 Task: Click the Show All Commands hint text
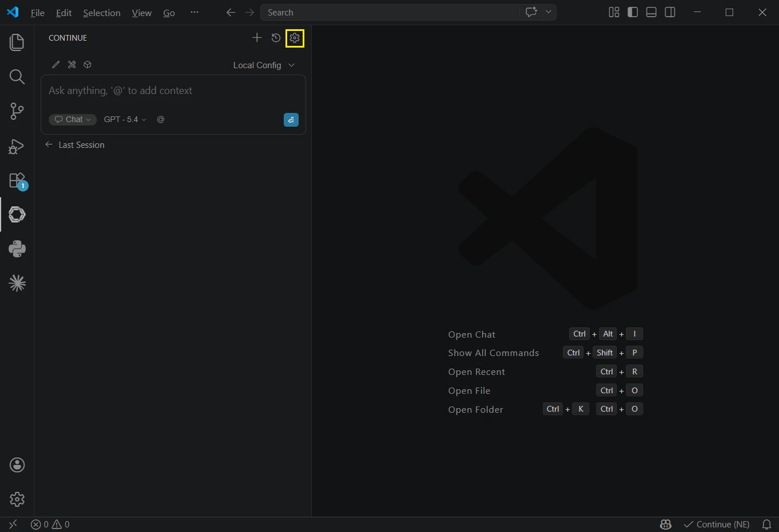coord(494,353)
